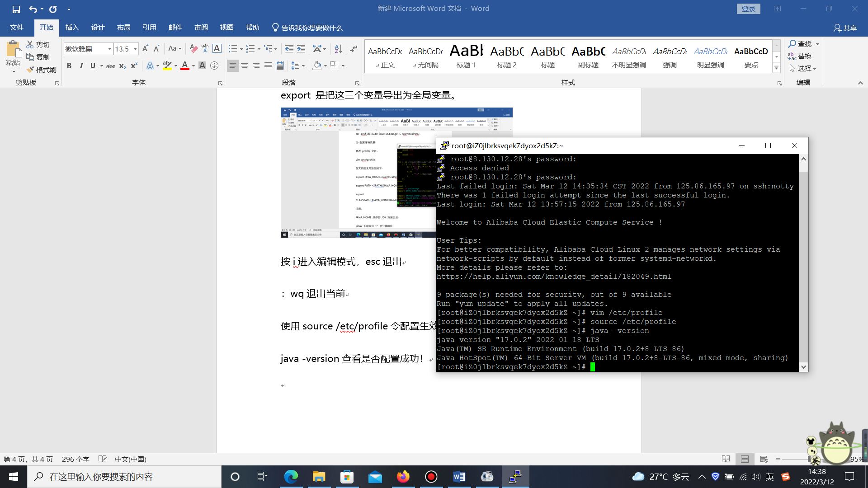Apply superscript formatting
This screenshot has height=488, width=868.
pyautogui.click(x=134, y=66)
